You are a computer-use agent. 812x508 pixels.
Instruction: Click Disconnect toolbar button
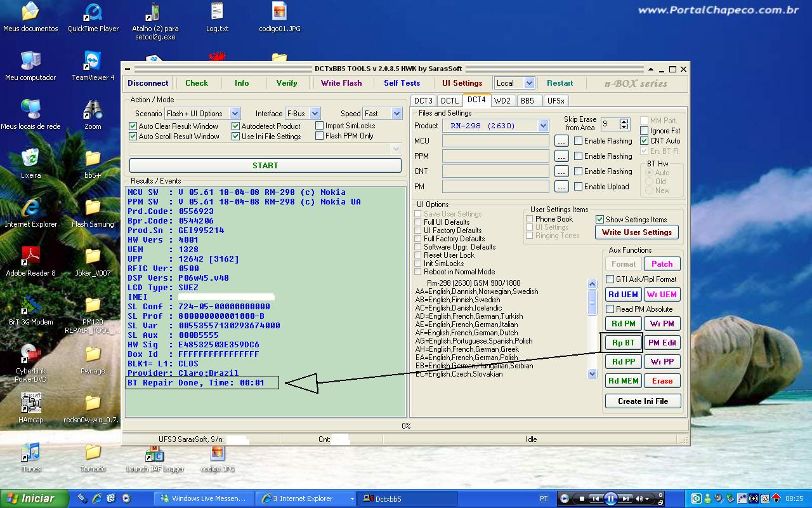pyautogui.click(x=148, y=83)
